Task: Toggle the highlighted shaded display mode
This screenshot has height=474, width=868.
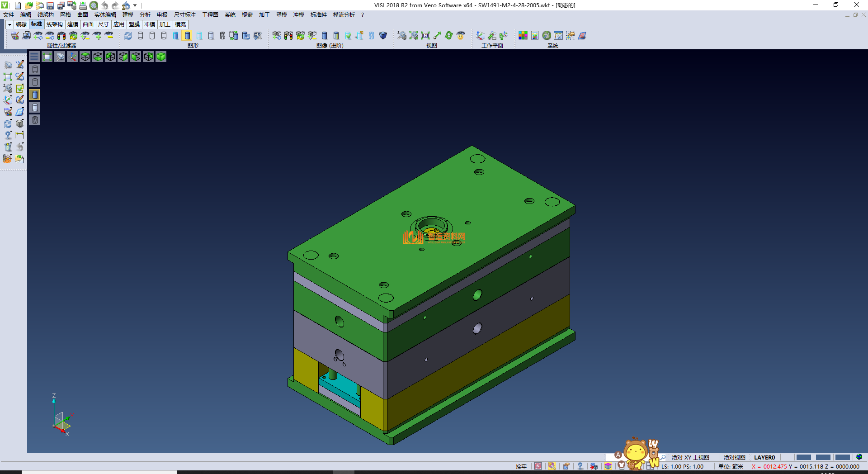Action: tap(187, 35)
